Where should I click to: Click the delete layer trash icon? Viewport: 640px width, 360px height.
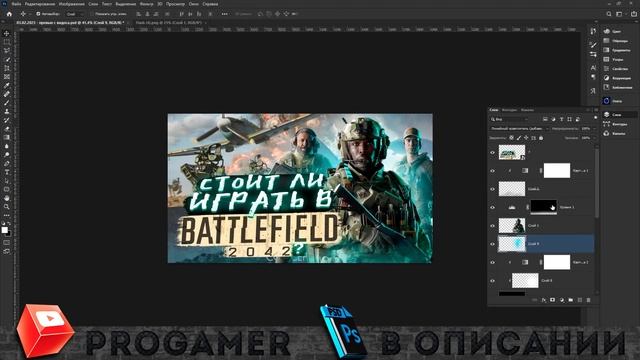pos(589,300)
